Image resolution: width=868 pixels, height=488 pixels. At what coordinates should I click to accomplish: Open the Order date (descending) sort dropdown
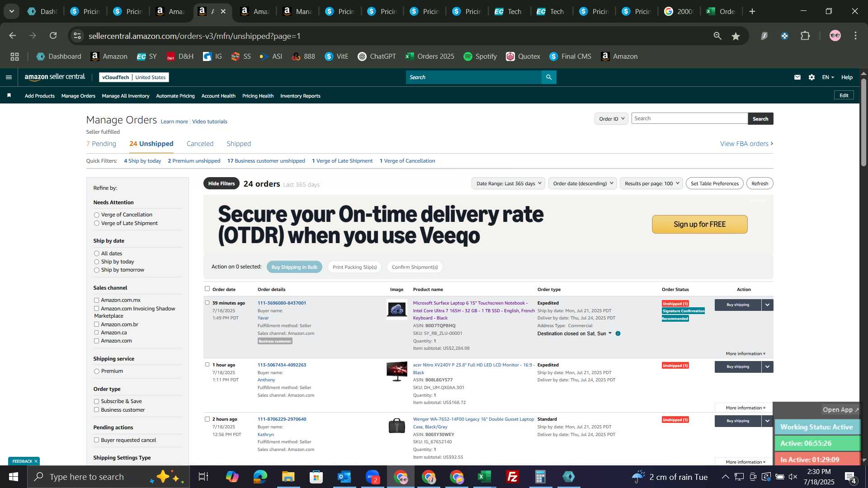pos(583,183)
